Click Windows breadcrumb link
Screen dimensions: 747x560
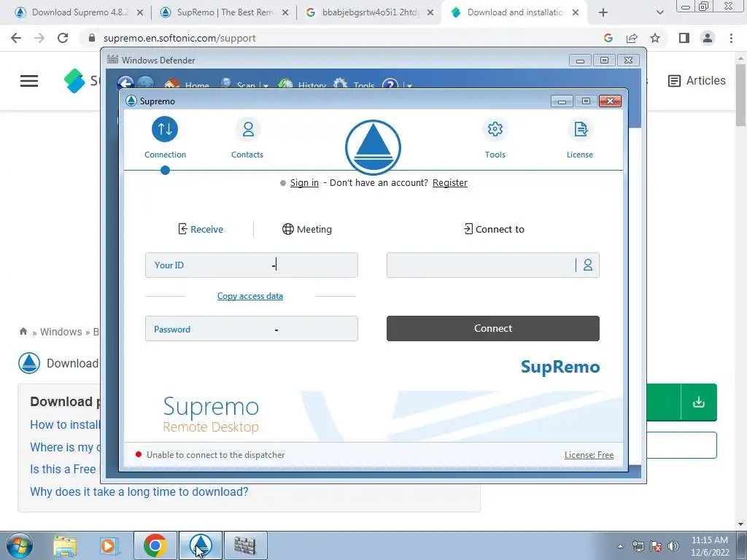click(x=61, y=332)
